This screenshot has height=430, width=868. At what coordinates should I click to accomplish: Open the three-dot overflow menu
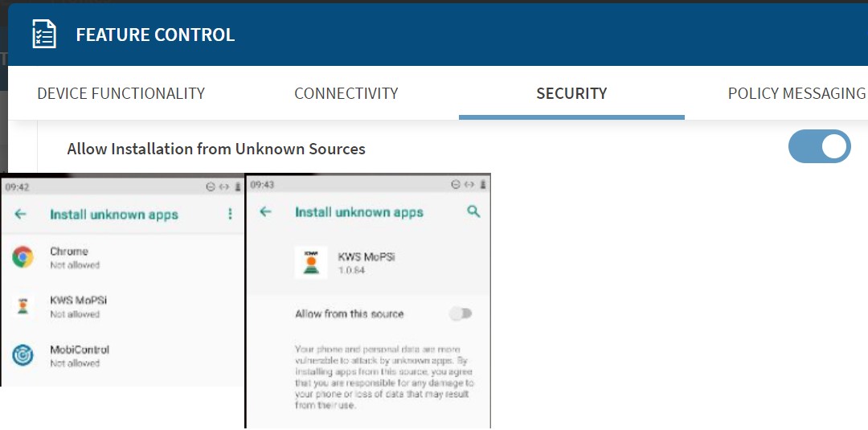tap(230, 215)
